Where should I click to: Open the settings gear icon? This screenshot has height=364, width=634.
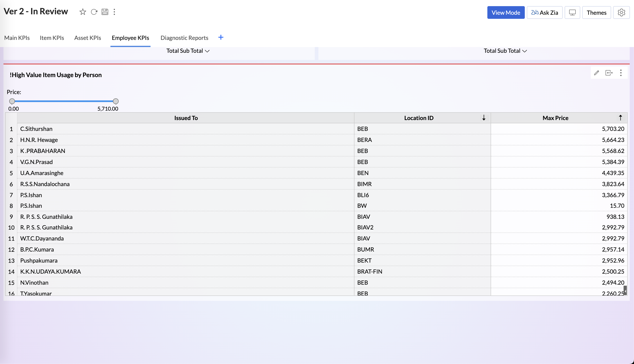(x=621, y=12)
